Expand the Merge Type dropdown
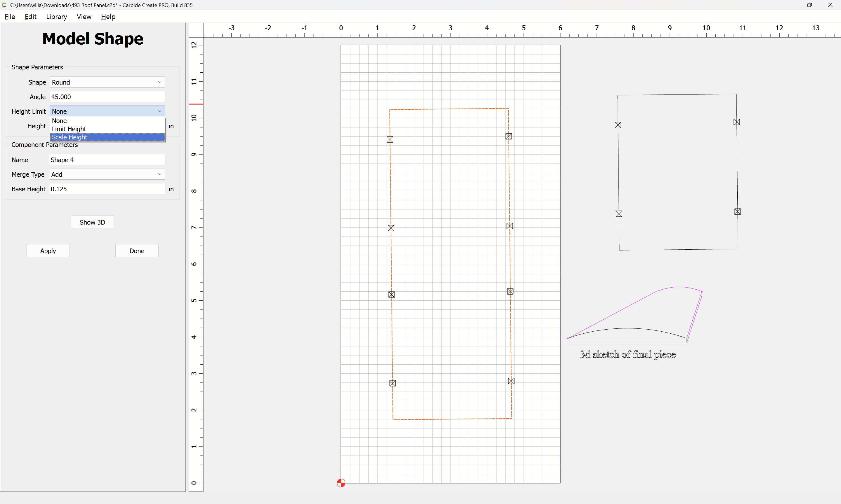The height and width of the screenshot is (504, 841). [107, 174]
